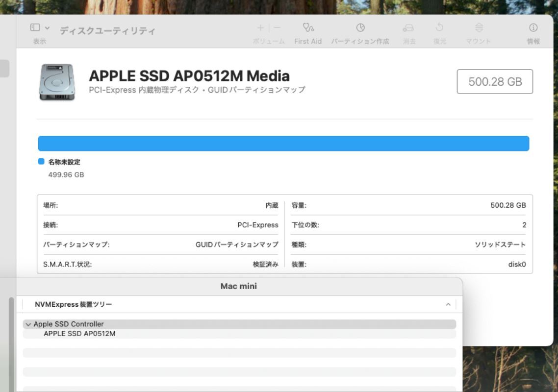Remove a volume with the minus icon

(x=277, y=27)
